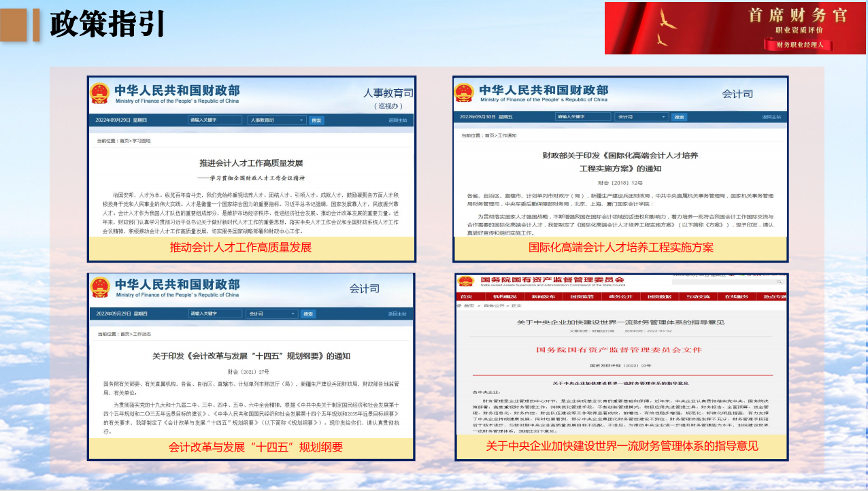
Task: Open the 首页 tab in the 国资委 nav bar
Action: pos(466,297)
